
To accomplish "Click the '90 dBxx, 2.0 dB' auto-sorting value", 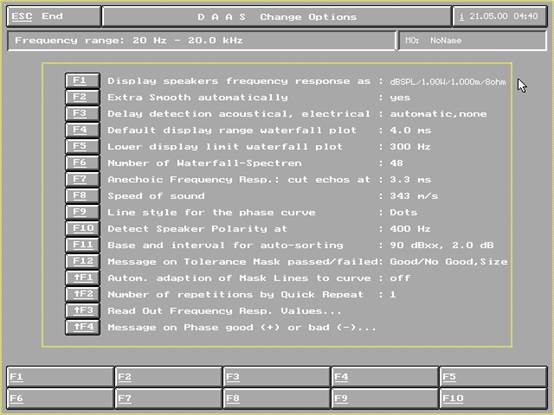I will point(442,245).
